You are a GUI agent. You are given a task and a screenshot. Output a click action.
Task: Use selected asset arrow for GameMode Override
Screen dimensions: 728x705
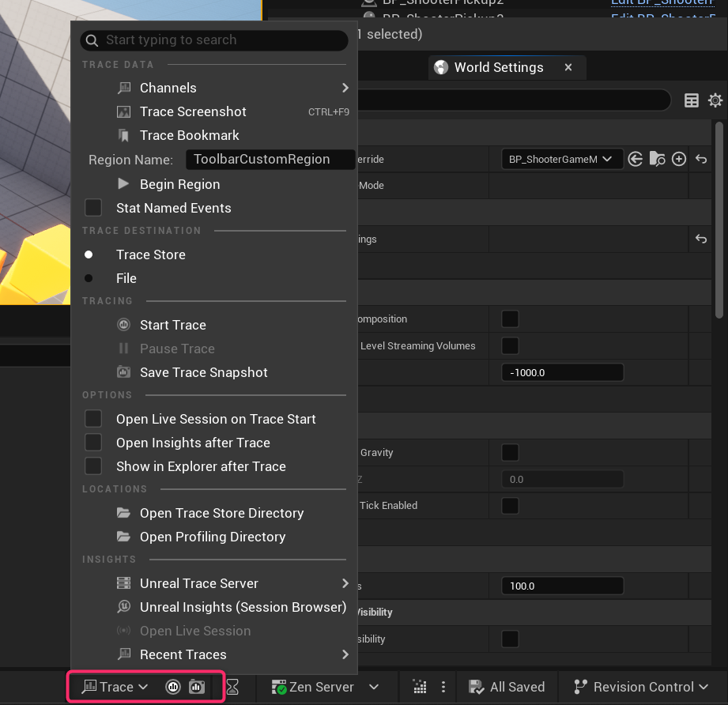click(x=636, y=160)
